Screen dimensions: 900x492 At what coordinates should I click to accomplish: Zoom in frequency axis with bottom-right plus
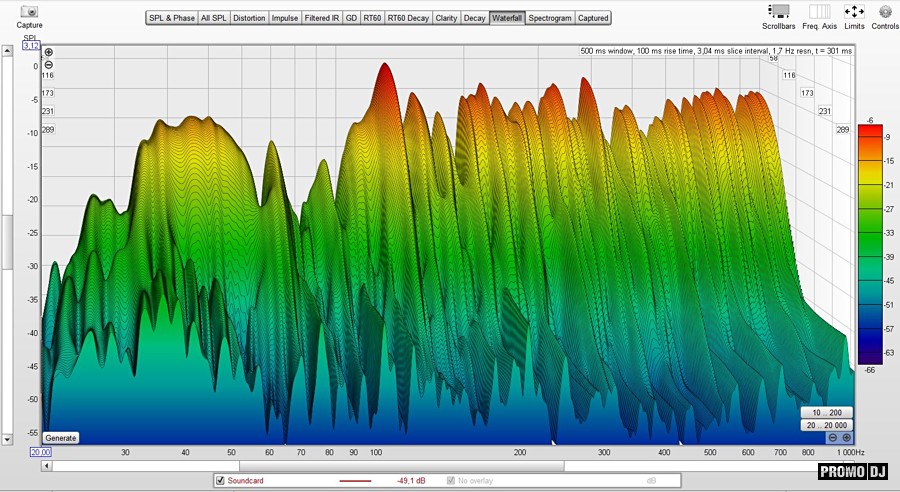pyautogui.click(x=846, y=437)
